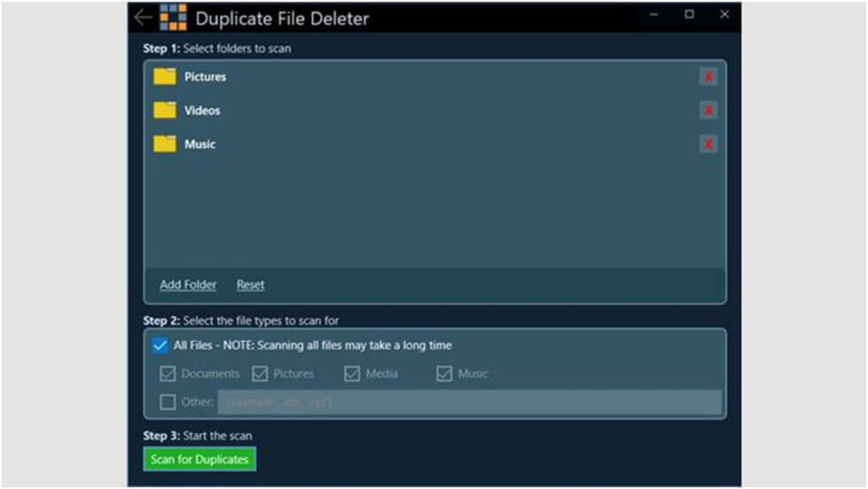Select the Music folder icon
The width and height of the screenshot is (868, 489).
click(x=165, y=144)
